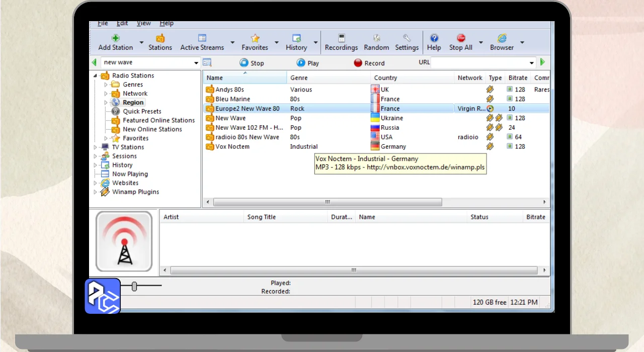The image size is (644, 352).
Task: Pick a Random station via dice icon
Action: pos(376,39)
